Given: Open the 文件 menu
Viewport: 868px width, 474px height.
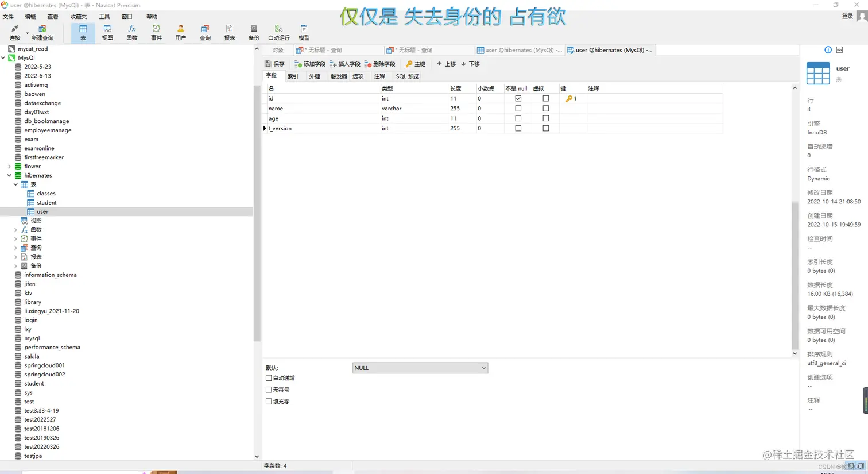Looking at the screenshot, I should (8, 17).
